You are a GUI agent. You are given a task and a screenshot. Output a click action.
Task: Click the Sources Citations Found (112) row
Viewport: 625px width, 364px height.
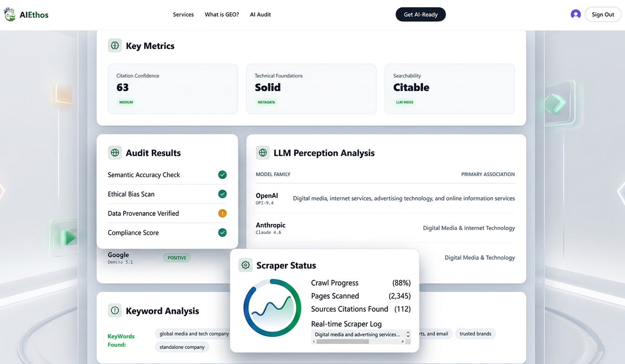coord(361,309)
